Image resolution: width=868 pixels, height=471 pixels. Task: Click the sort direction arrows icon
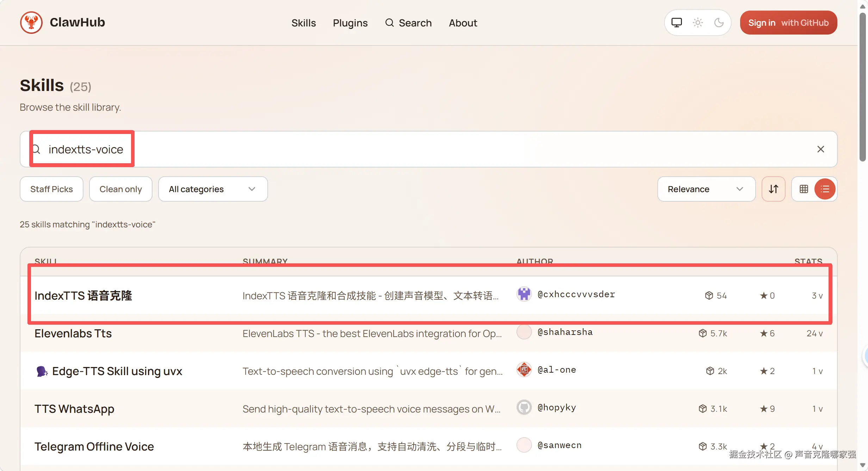click(774, 189)
